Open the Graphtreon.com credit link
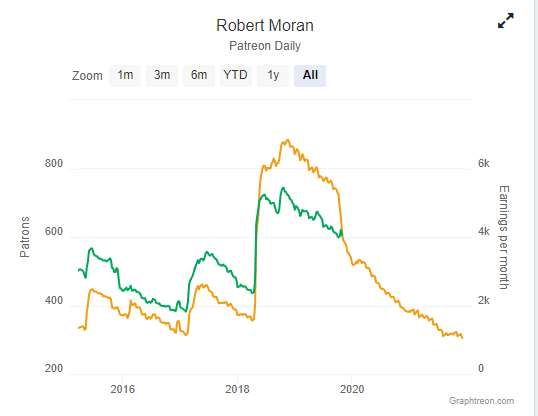The height and width of the screenshot is (416, 538). click(481, 401)
